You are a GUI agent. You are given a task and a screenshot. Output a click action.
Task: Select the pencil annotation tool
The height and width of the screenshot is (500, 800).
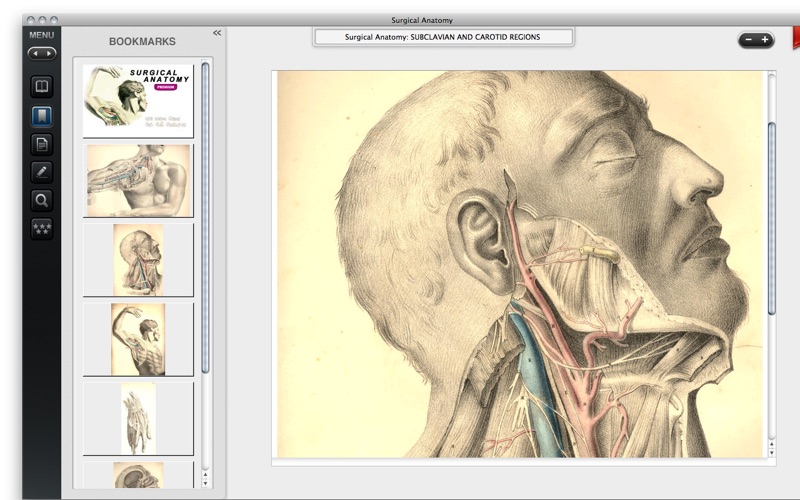coord(41,171)
